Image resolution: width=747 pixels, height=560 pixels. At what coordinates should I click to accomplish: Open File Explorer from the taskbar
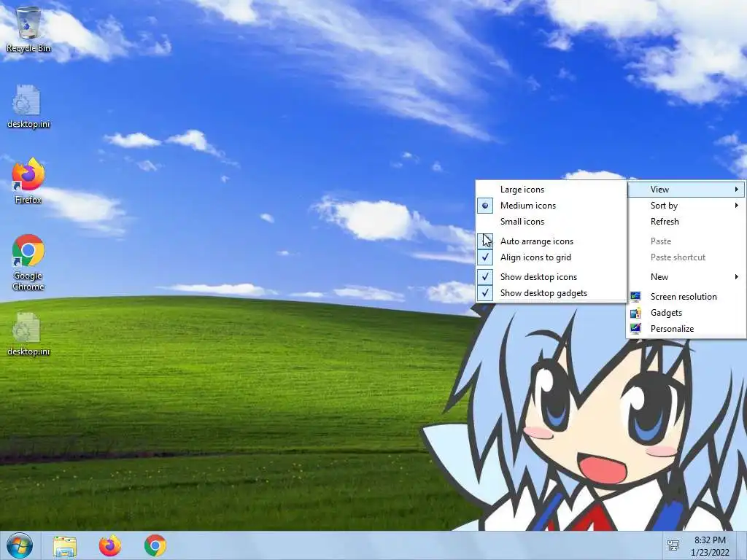tap(65, 545)
